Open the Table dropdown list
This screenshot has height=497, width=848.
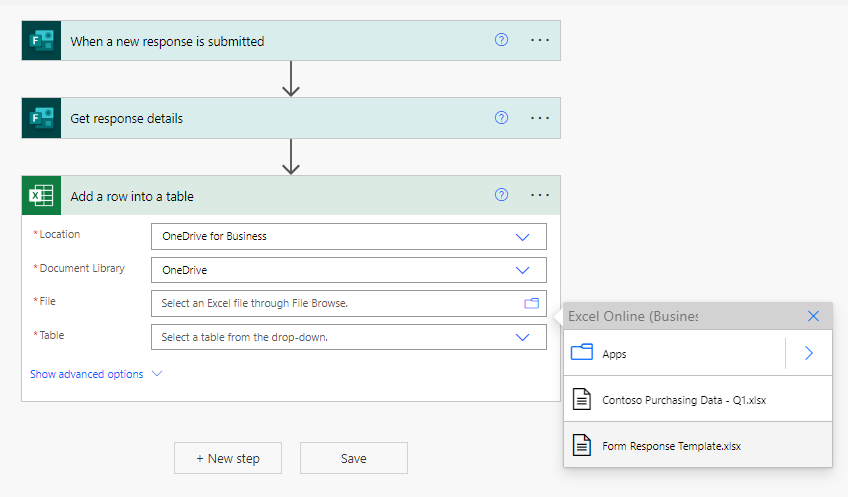522,337
